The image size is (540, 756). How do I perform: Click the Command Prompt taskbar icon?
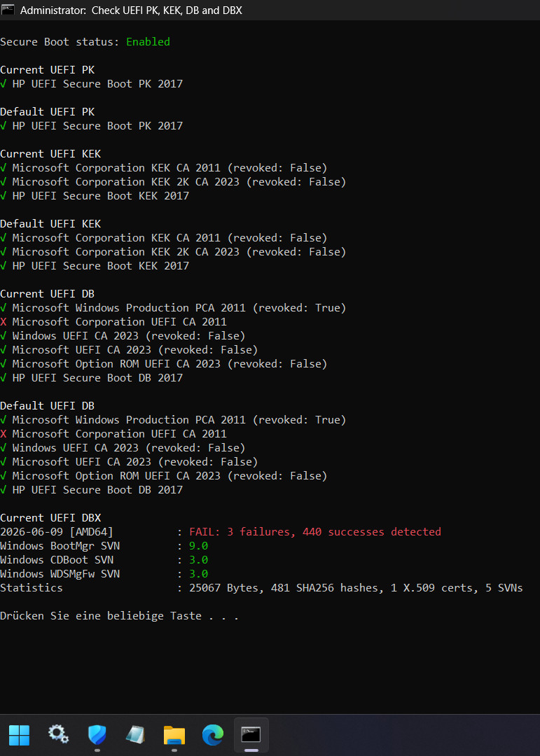251,735
